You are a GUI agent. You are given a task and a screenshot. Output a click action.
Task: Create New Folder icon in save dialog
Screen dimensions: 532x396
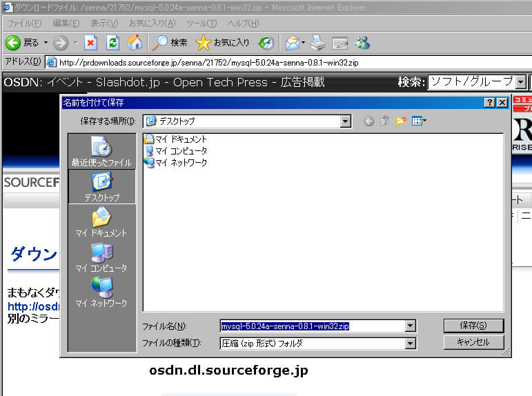[x=400, y=121]
